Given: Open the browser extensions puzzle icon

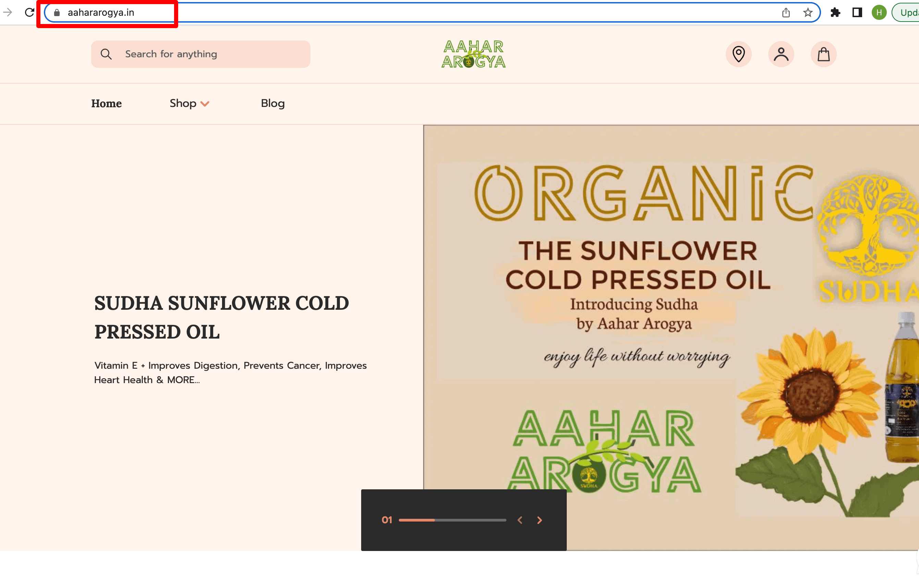Looking at the screenshot, I should click(x=835, y=13).
